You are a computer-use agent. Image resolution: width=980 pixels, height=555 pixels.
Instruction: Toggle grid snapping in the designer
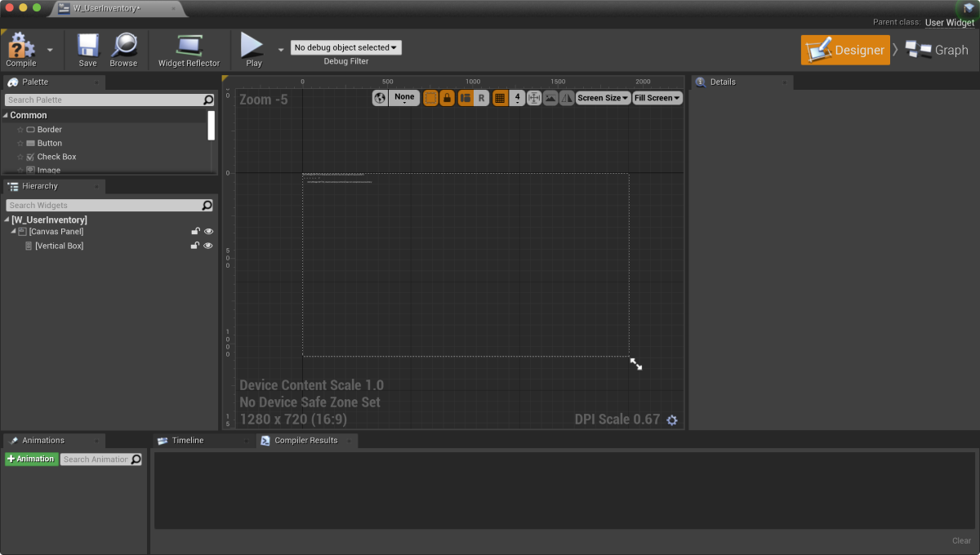[x=500, y=98]
